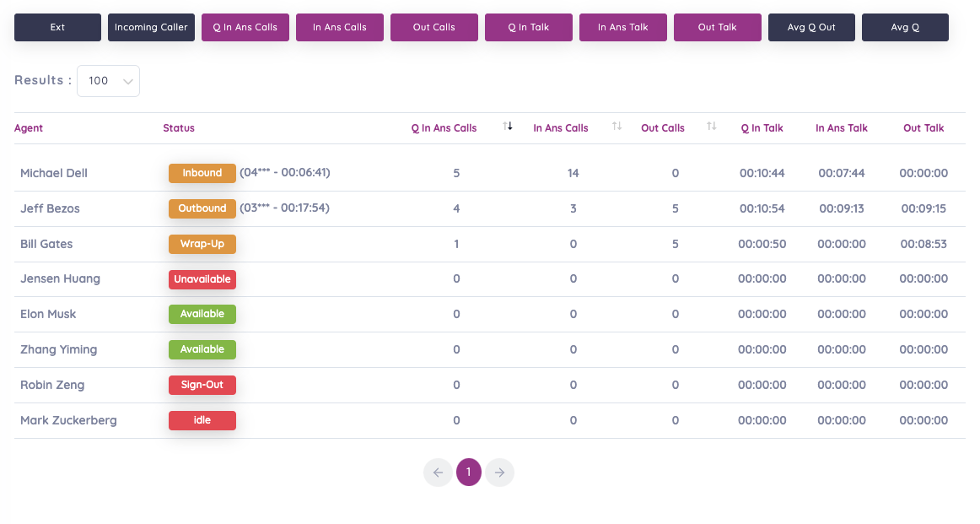980x524 pixels.
Task: Select the Elon Musk agent row name
Action: (48, 314)
